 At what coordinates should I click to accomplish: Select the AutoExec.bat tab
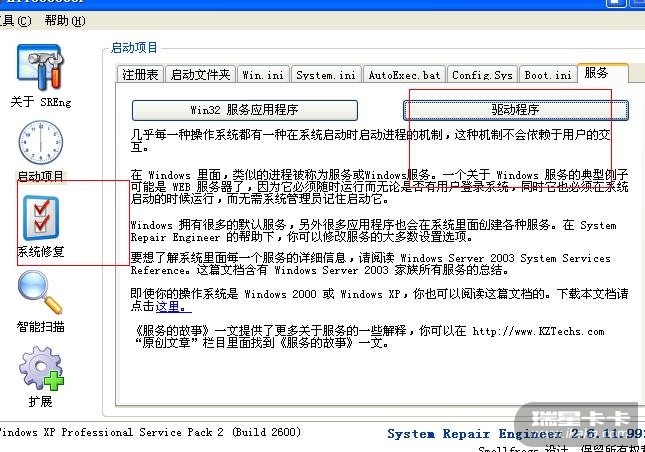click(404, 75)
